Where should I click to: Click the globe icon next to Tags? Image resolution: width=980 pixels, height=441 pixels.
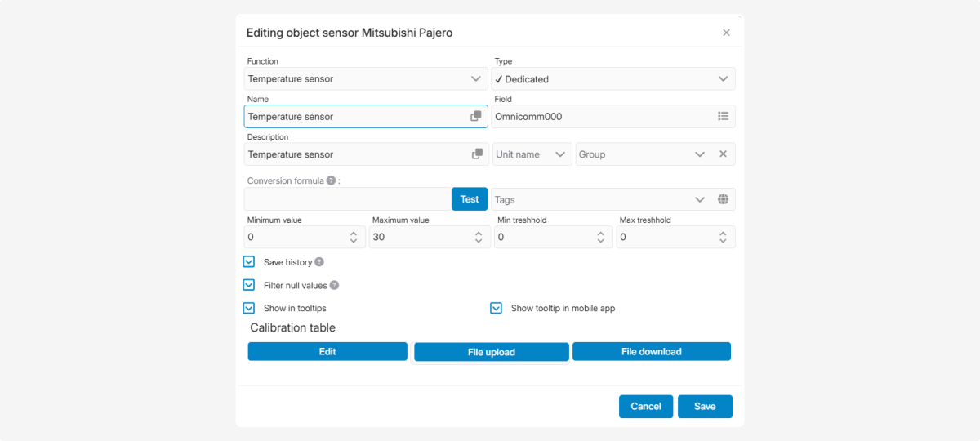coord(723,199)
